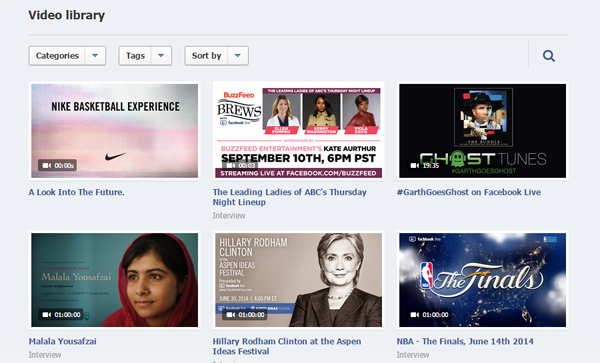Screen dimensions: 600x363
Task: Click the 01:00:00 camera badge on NBA video
Action: (x=429, y=315)
